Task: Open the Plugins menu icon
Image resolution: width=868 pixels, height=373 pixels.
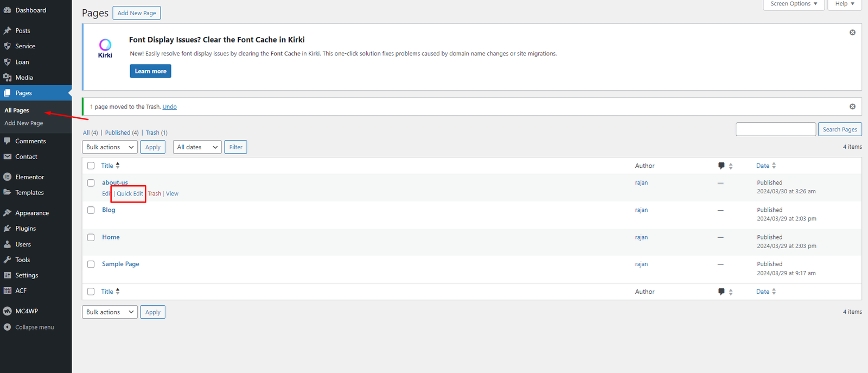Action: point(8,229)
